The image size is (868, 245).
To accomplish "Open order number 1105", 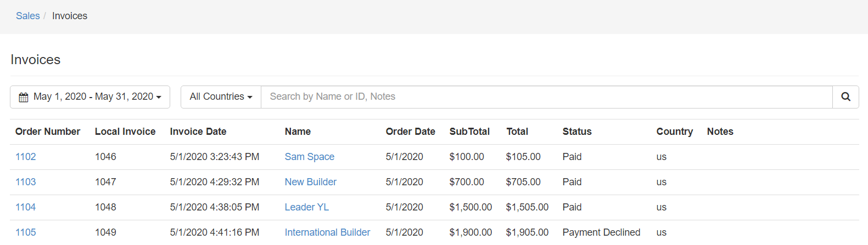I will (x=25, y=232).
